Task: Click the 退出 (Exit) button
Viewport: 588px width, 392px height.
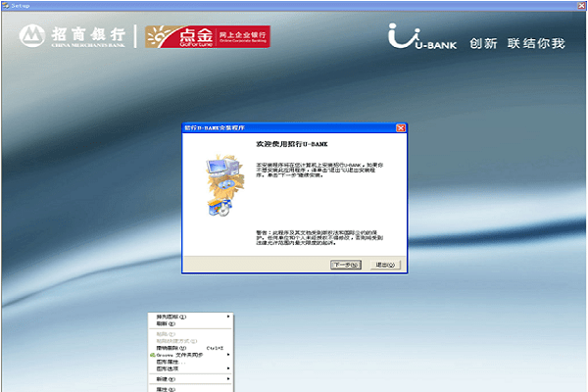Action: pos(383,265)
